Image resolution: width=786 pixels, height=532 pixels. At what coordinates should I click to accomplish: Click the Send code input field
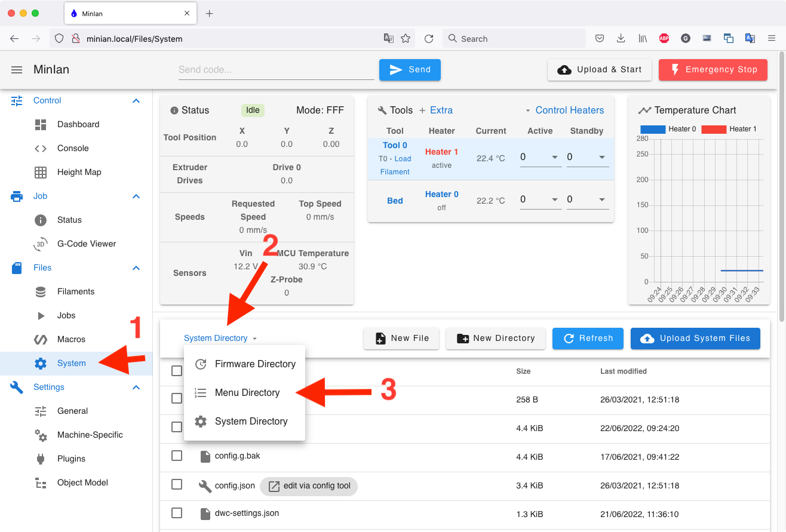coord(276,70)
